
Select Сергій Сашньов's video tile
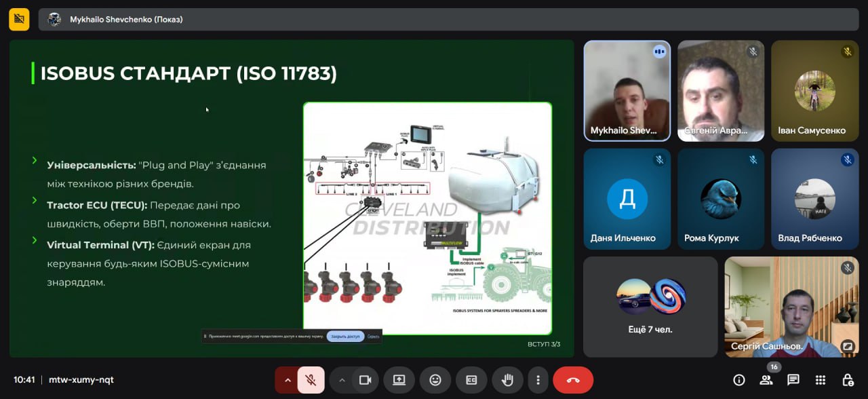coord(791,307)
